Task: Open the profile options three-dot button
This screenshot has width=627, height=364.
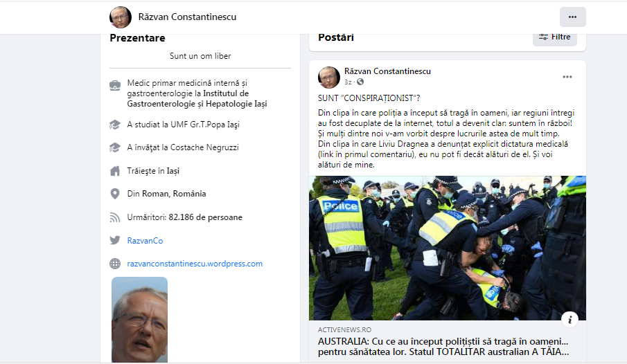Action: click(573, 17)
